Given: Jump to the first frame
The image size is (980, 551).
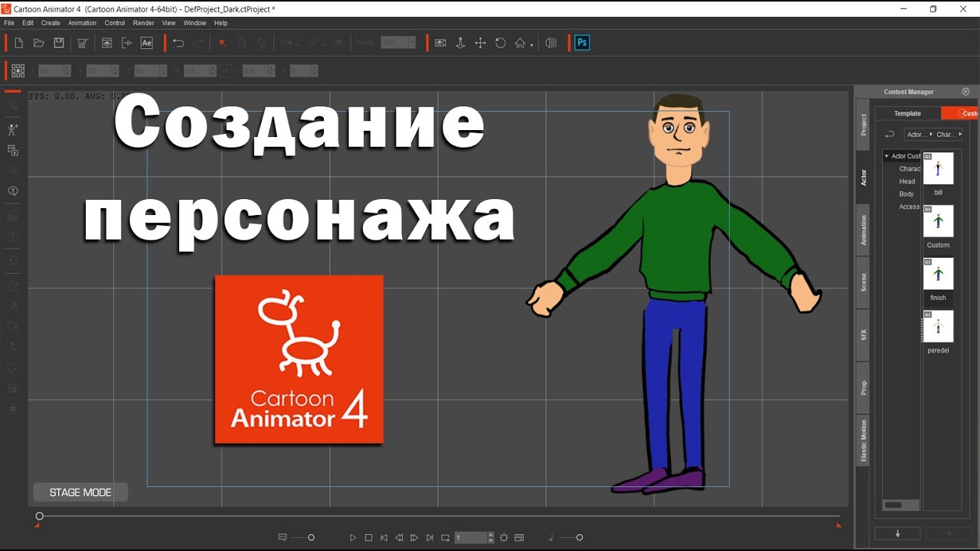Looking at the screenshot, I should pyautogui.click(x=384, y=538).
